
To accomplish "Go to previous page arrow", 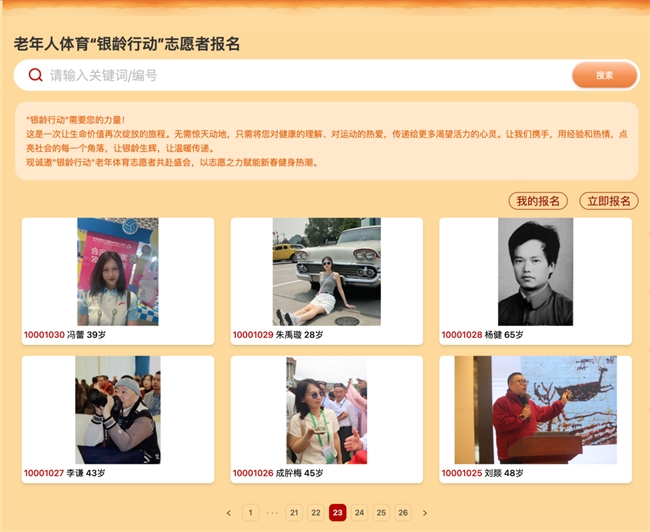I will (x=228, y=513).
